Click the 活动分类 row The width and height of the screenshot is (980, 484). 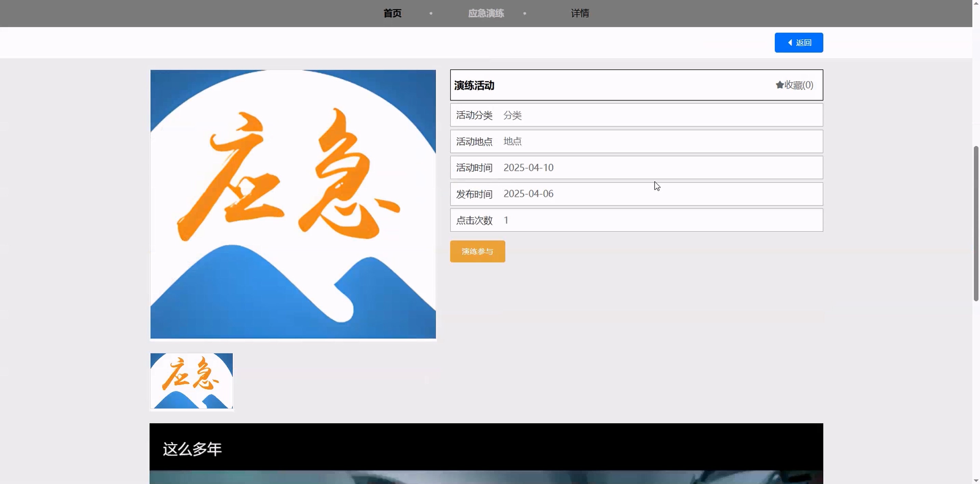point(636,115)
